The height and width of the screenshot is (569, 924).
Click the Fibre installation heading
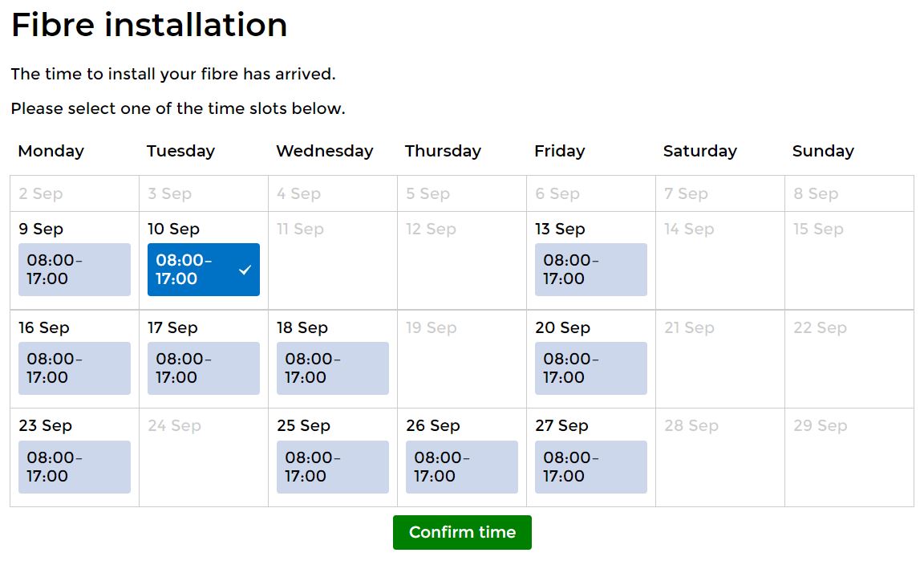[x=148, y=26]
